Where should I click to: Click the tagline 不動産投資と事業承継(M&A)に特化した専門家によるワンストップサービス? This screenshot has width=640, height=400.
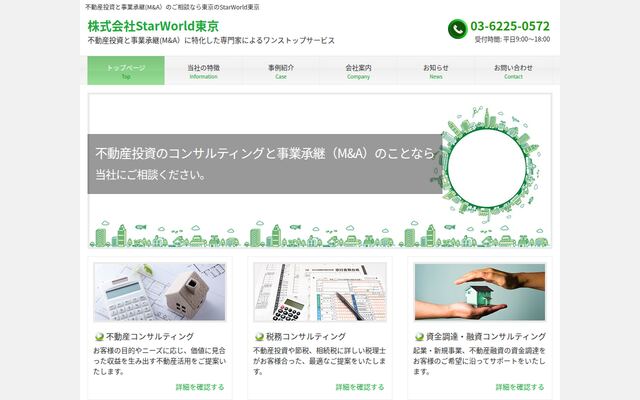[211, 40]
